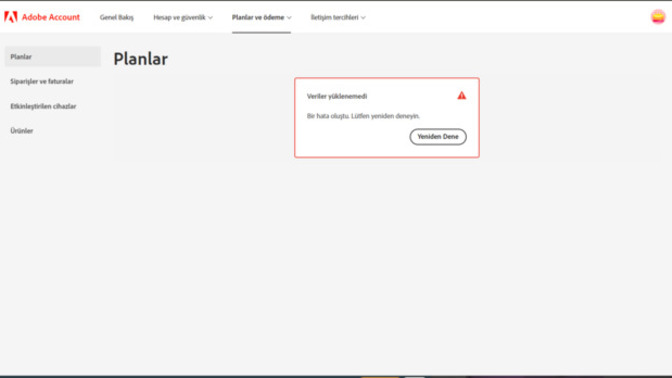Click the 'Bir hata oluştu' message text
Image resolution: width=672 pixels, height=378 pixels.
pos(363,116)
